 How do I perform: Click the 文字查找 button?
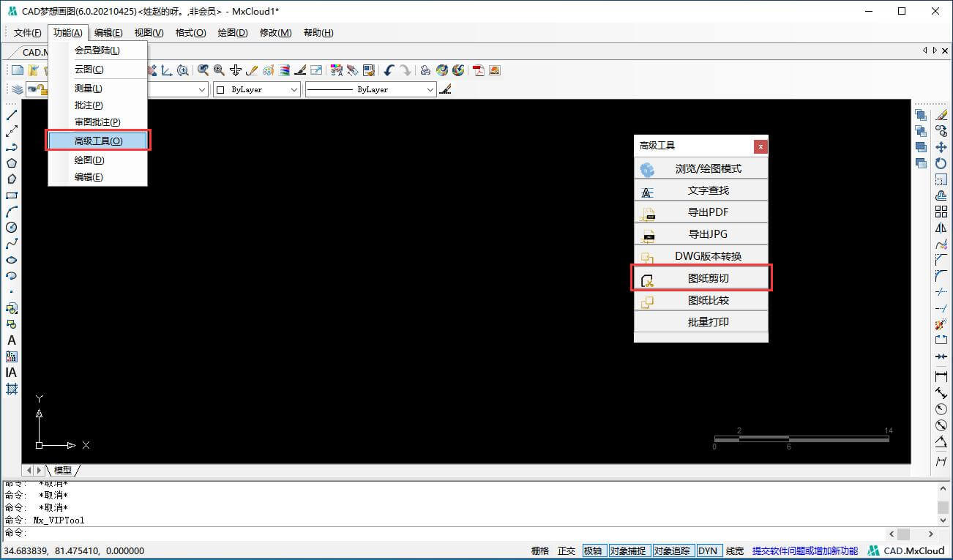(701, 190)
